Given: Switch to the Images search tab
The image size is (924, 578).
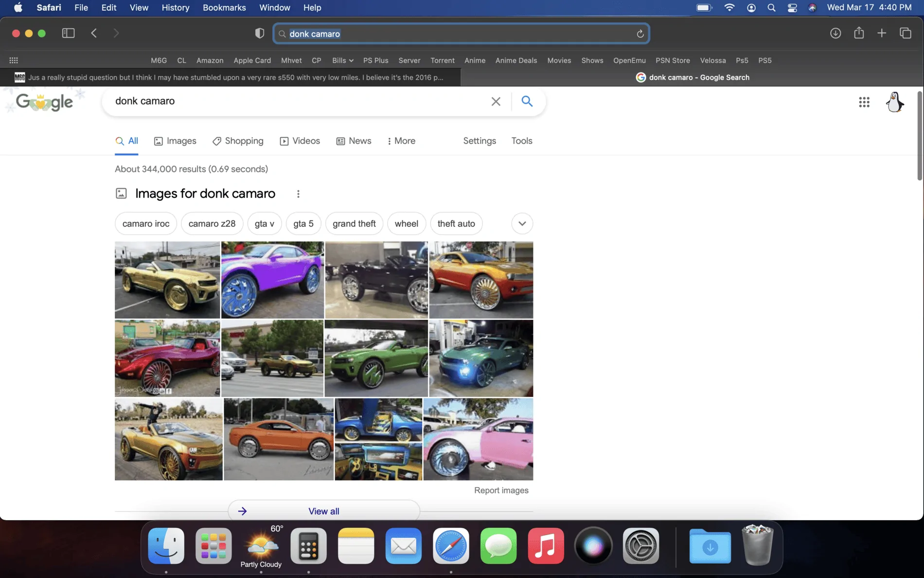Looking at the screenshot, I should 175,141.
